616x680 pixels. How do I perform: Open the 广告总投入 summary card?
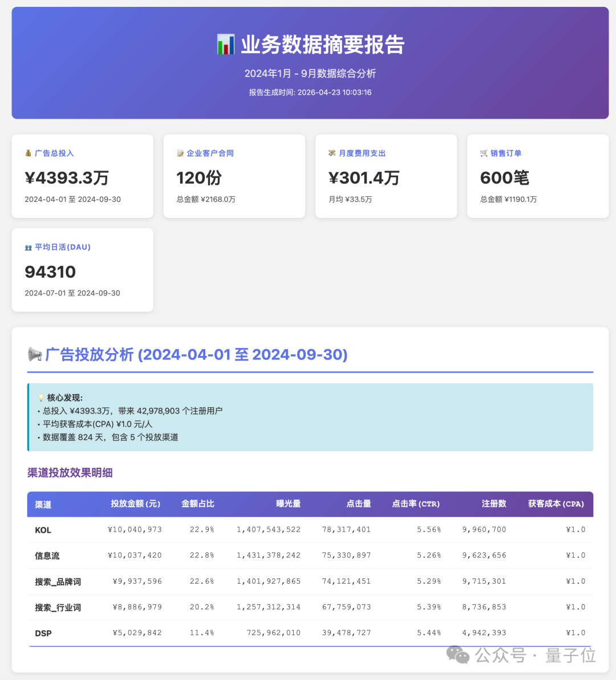(82, 176)
